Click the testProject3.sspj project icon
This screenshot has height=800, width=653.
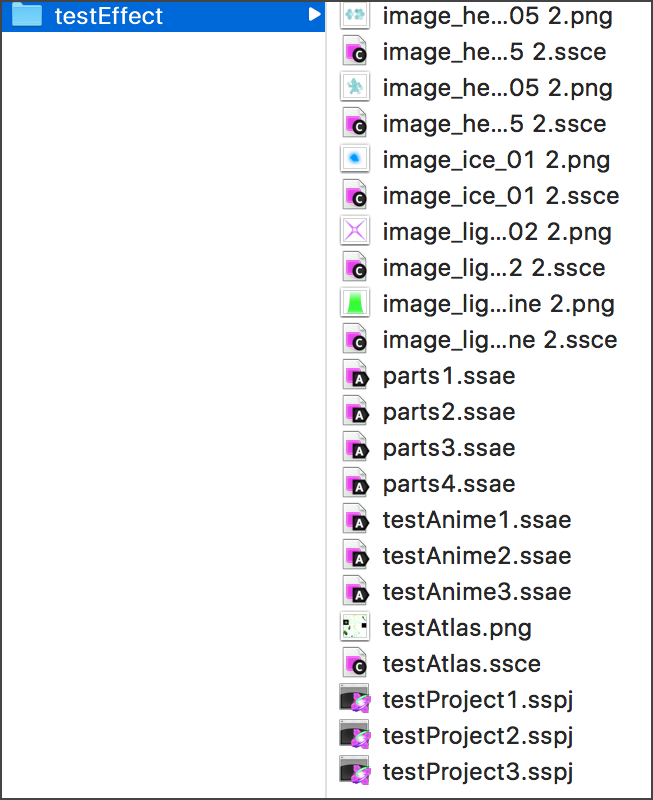click(x=355, y=772)
